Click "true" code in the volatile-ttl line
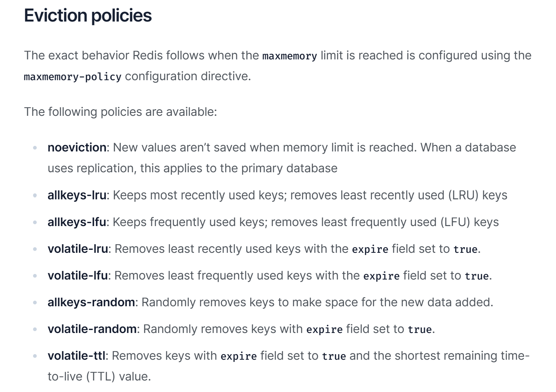556x392 pixels. 334,356
